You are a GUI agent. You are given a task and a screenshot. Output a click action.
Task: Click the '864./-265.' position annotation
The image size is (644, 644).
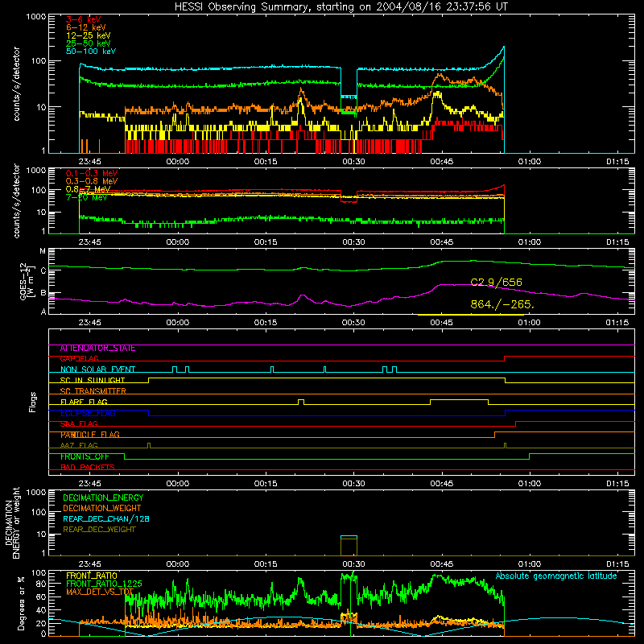(502, 304)
